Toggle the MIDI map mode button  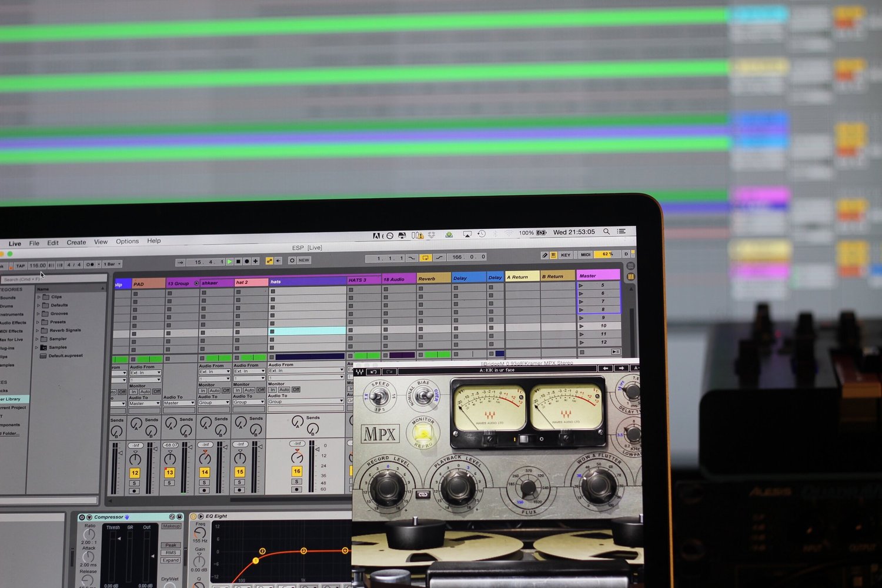(x=586, y=255)
